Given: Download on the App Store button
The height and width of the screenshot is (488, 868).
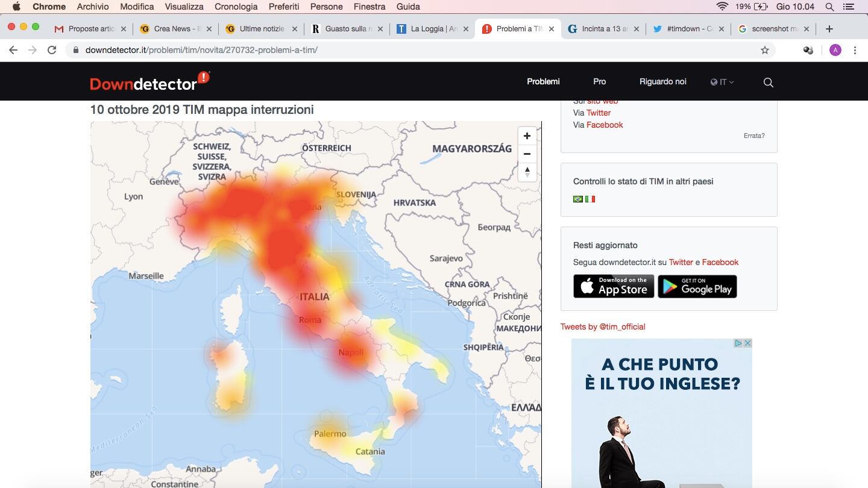Looking at the screenshot, I should 614,286.
